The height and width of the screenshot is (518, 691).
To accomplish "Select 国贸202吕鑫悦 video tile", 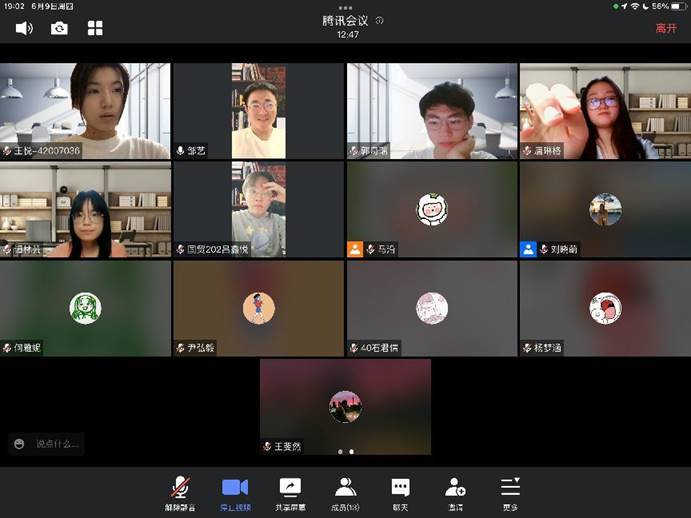I will (x=259, y=210).
